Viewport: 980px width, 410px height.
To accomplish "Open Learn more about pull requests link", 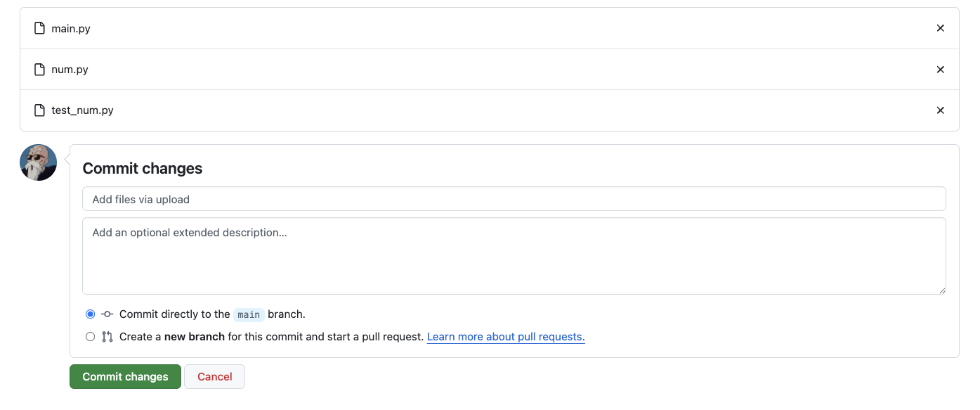I will tap(506, 337).
